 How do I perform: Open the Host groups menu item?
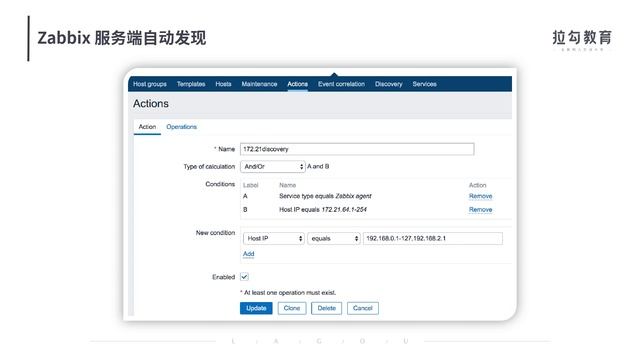(x=150, y=84)
